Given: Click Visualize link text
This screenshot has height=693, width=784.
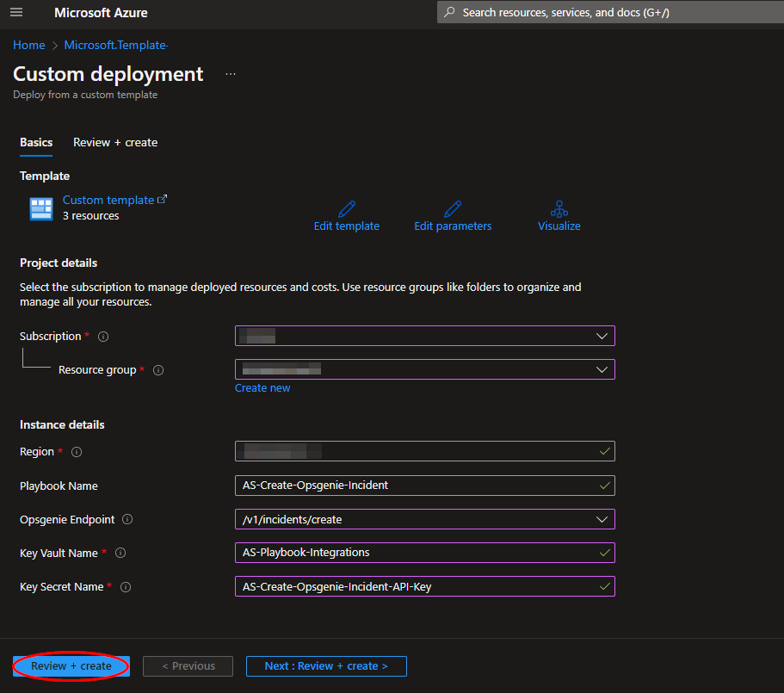Looking at the screenshot, I should 559,226.
